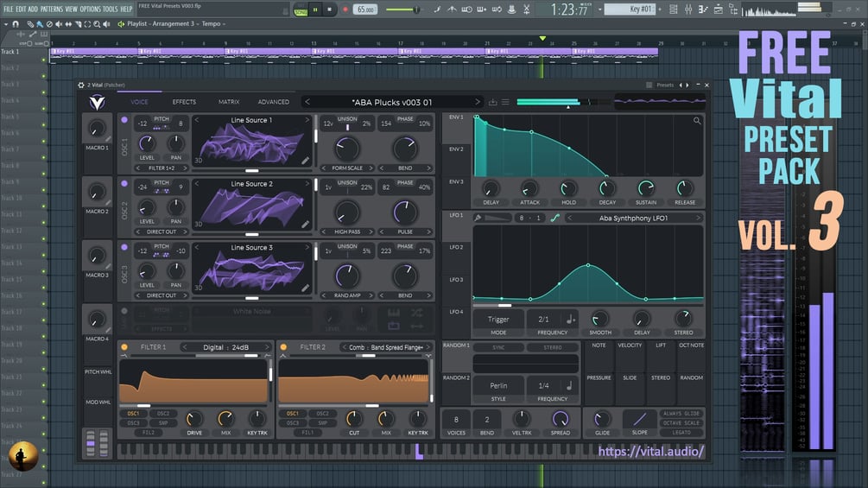Go to next preset arrow after ABA Plucks

[x=477, y=102]
